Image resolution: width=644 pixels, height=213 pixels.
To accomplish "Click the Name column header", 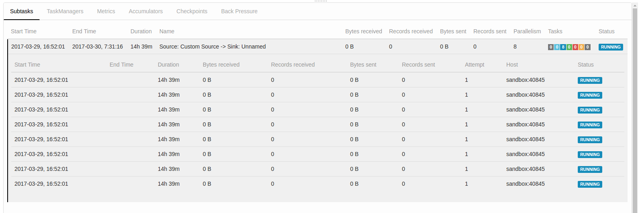I will (x=167, y=31).
